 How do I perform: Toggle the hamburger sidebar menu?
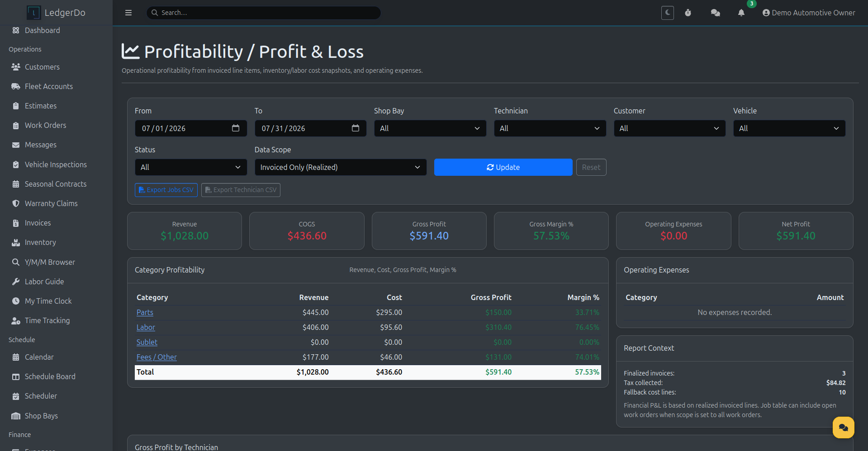128,13
